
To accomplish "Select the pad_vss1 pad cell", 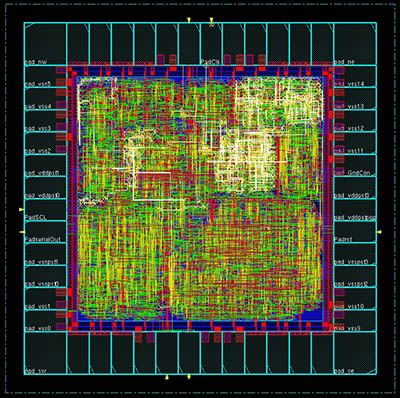I will point(46,299).
